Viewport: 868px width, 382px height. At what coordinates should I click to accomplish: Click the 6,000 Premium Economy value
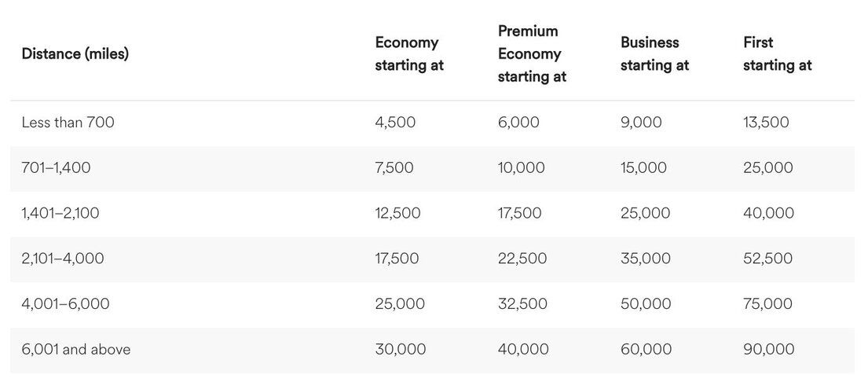tap(518, 123)
